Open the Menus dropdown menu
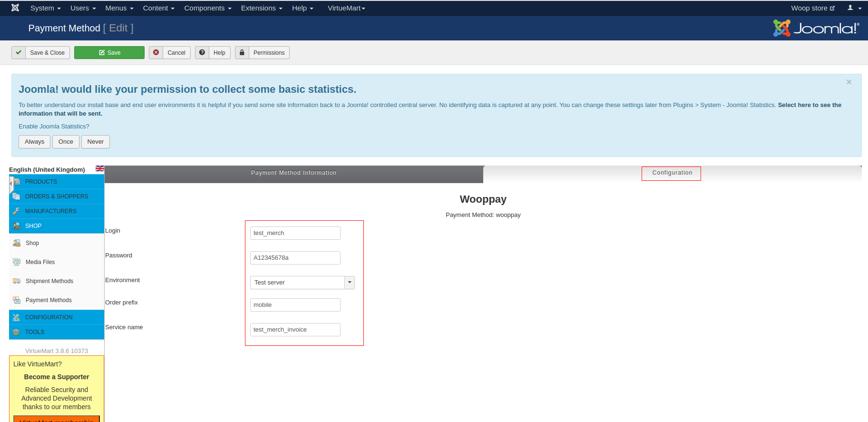 point(119,8)
